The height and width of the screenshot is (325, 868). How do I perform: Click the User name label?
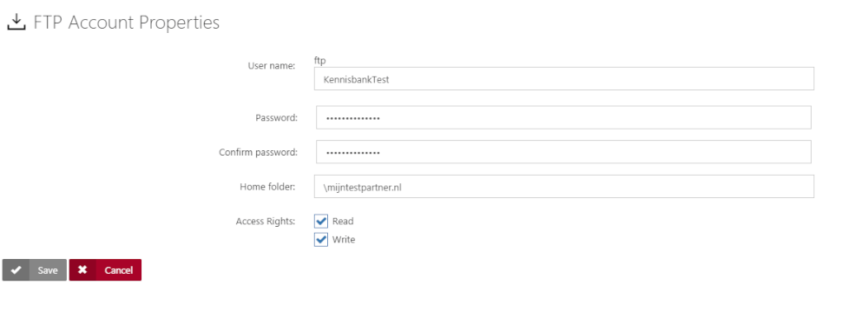pyautogui.click(x=271, y=65)
